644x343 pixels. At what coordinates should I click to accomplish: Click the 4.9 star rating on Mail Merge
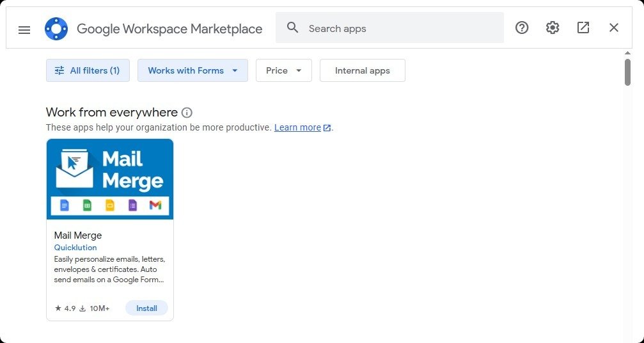click(x=65, y=308)
